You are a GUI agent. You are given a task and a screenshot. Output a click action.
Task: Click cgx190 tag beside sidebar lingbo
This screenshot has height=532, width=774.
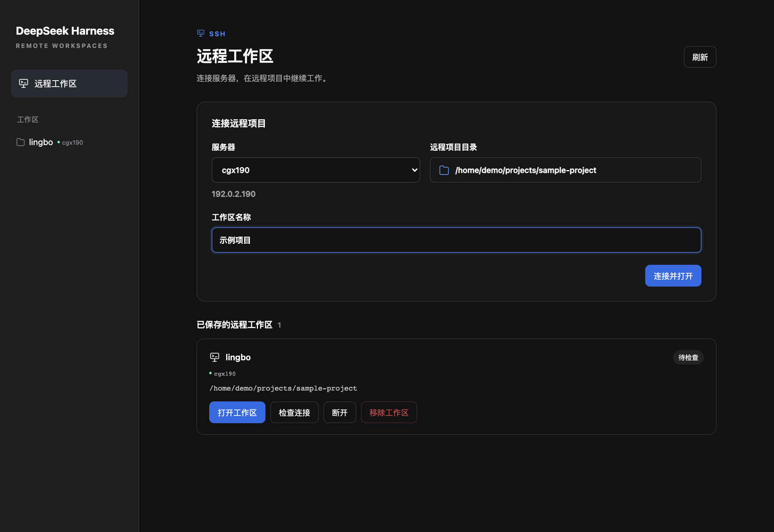pos(72,143)
